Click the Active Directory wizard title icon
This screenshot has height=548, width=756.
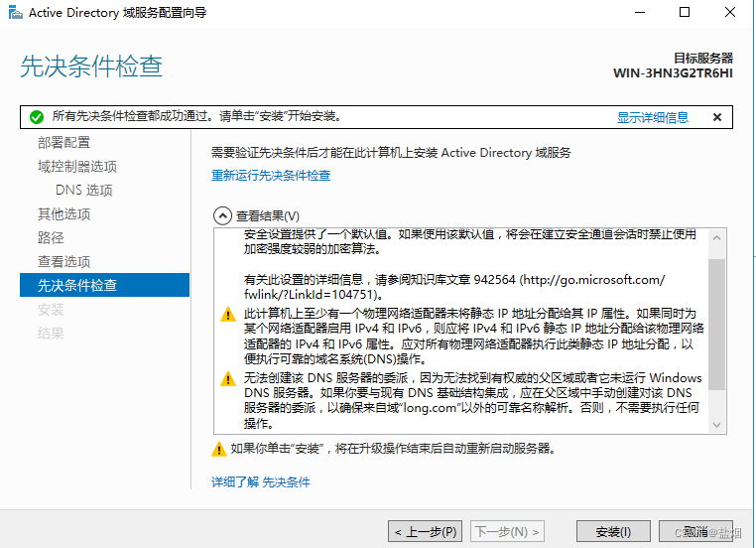16,13
